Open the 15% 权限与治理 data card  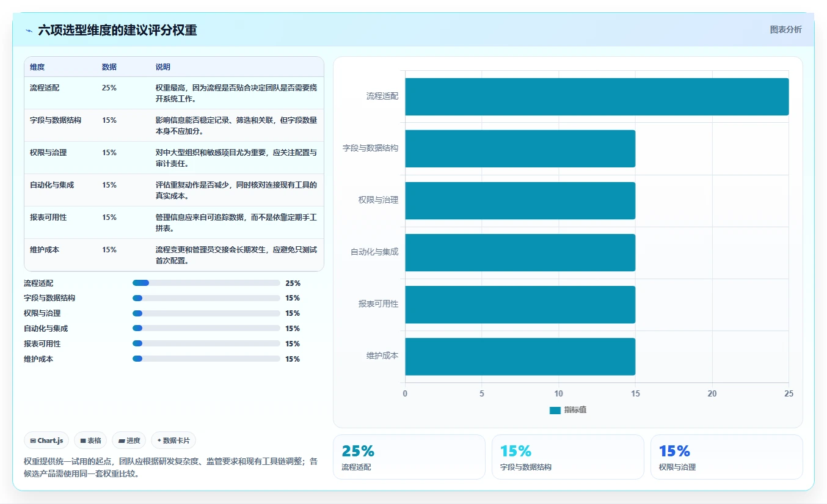(726, 457)
